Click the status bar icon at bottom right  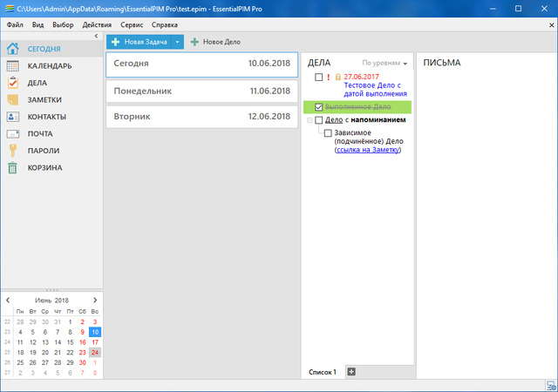(x=548, y=385)
